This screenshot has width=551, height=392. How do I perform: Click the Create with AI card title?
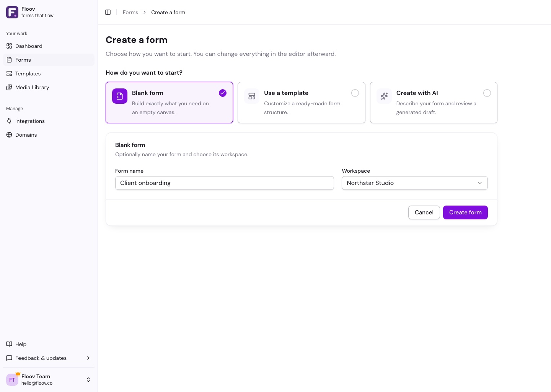(417, 93)
